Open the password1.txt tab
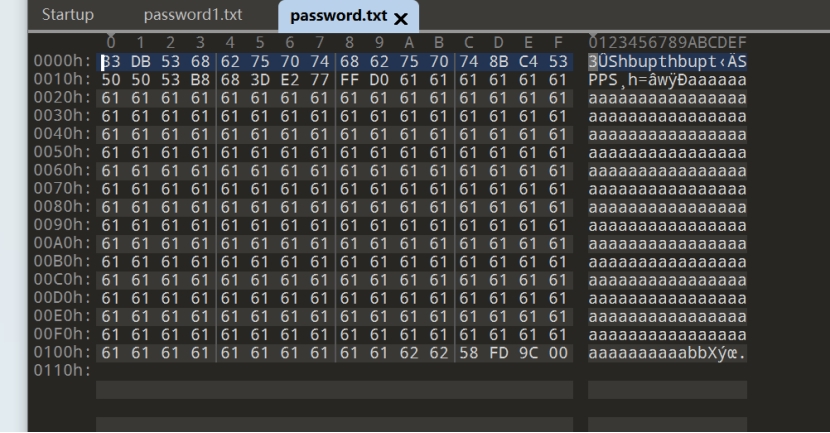The height and width of the screenshot is (433, 830). click(x=193, y=16)
